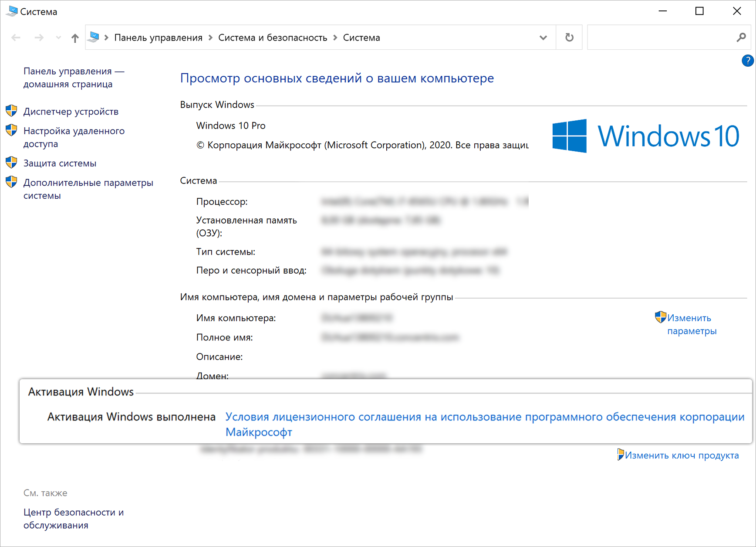Open 'Система и безопасность' breadcrumb

[273, 38]
